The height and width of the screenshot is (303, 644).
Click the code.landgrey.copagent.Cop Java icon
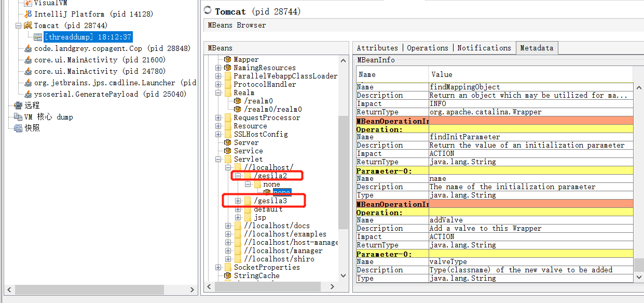coord(29,48)
